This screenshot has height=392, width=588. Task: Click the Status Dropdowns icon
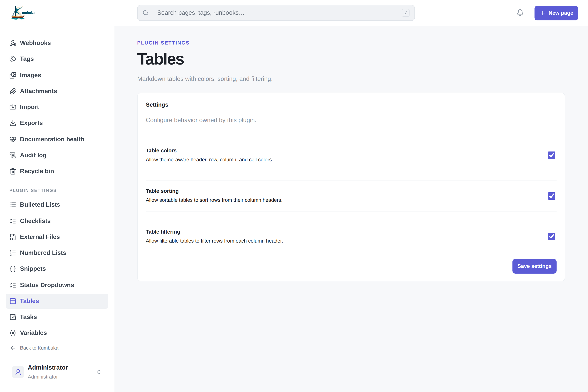pos(13,285)
